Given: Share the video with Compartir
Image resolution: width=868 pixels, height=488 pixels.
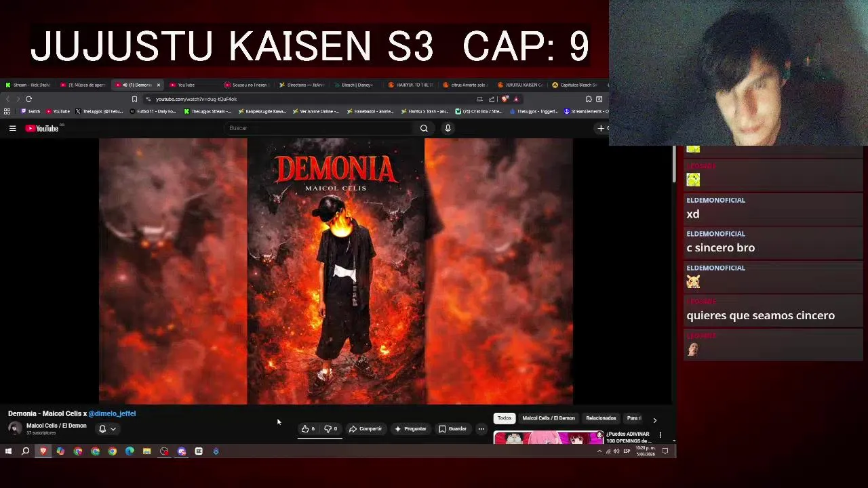Looking at the screenshot, I should pyautogui.click(x=366, y=429).
